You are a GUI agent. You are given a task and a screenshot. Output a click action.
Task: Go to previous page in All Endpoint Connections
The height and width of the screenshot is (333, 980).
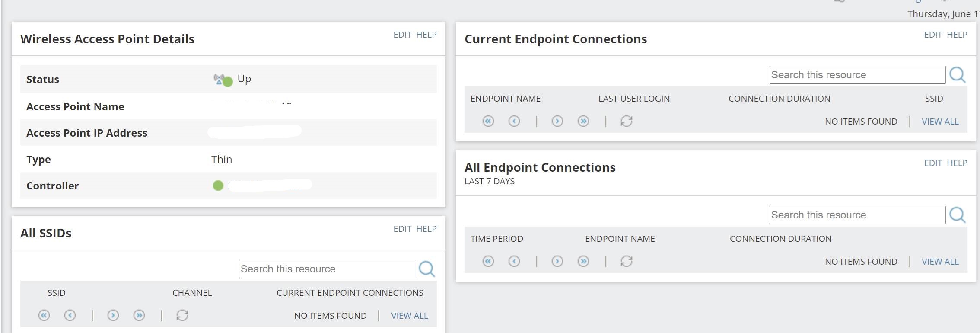coord(514,262)
